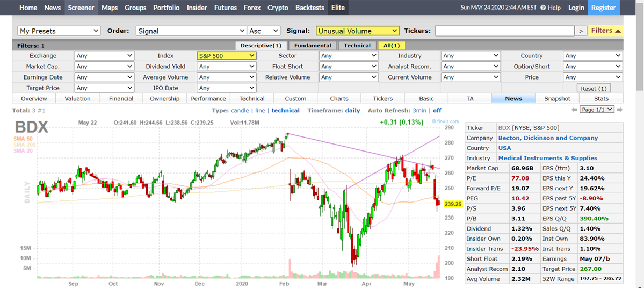The image size is (644, 288).
Task: Open the Dividend Yield filter dropdown
Action: (227, 66)
